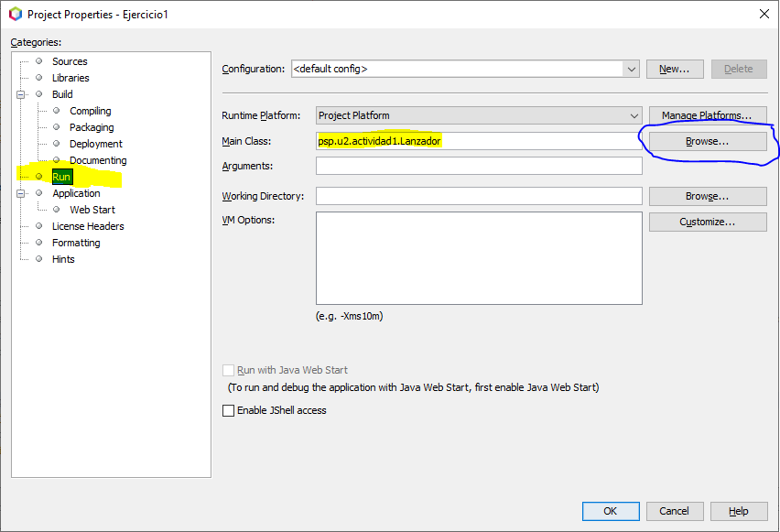The image size is (780, 532).
Task: Open the Web Start settings
Action: point(92,210)
